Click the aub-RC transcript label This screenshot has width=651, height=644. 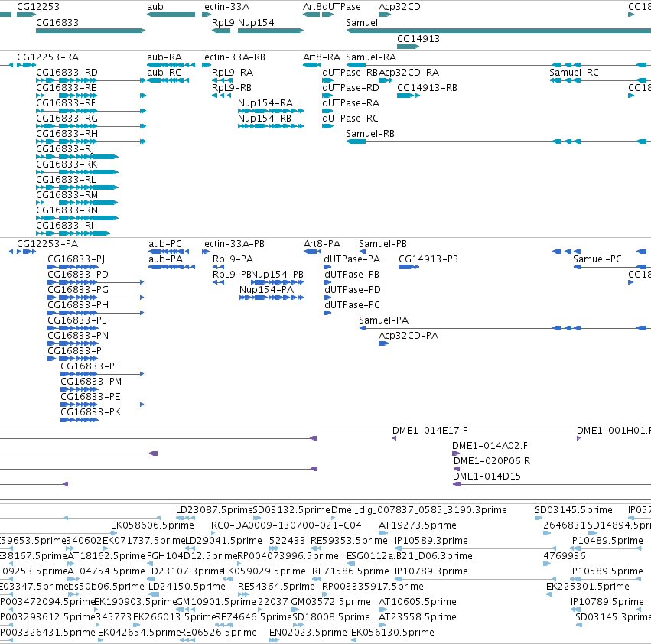point(164,72)
